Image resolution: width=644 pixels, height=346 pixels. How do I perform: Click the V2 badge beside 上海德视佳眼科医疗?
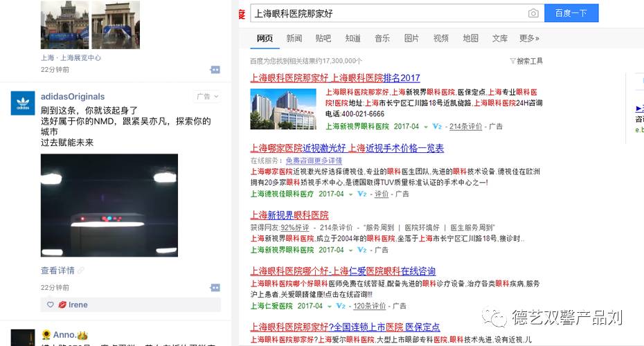pos(362,194)
